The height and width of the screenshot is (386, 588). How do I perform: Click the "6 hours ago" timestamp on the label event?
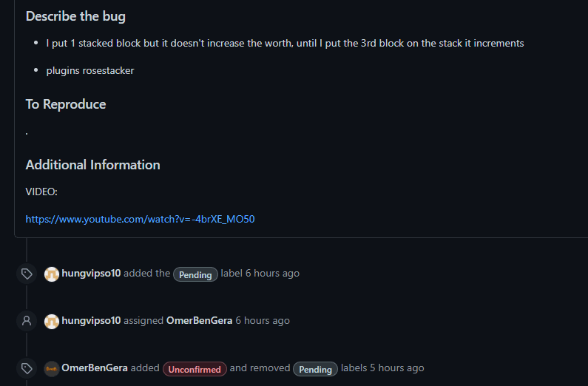[x=272, y=274]
